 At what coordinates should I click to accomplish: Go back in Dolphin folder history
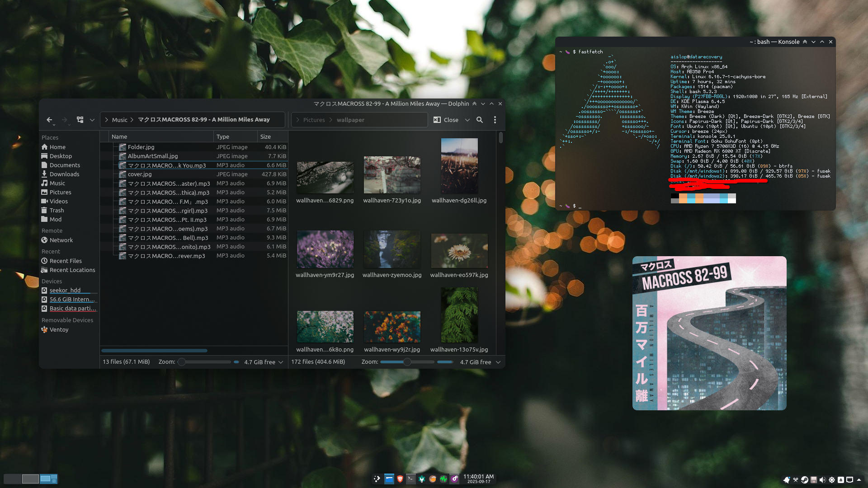(x=49, y=120)
